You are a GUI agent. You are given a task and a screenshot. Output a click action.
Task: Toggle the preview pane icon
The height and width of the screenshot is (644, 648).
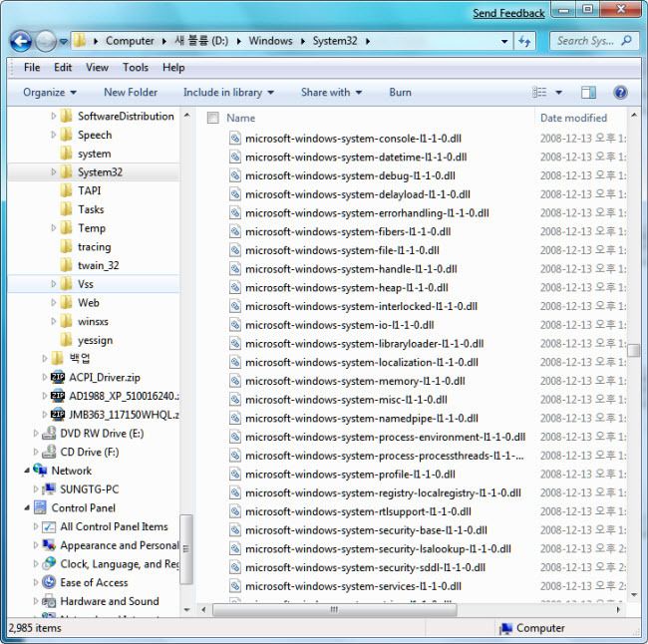(x=588, y=92)
